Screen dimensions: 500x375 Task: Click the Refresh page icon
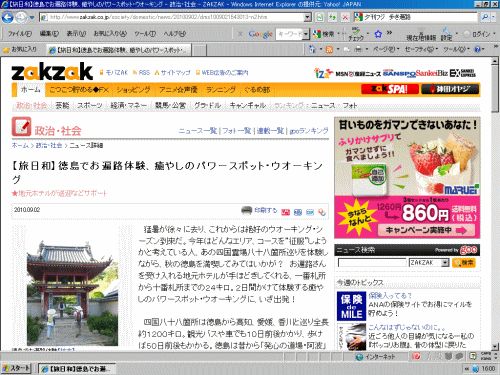[x=332, y=17]
